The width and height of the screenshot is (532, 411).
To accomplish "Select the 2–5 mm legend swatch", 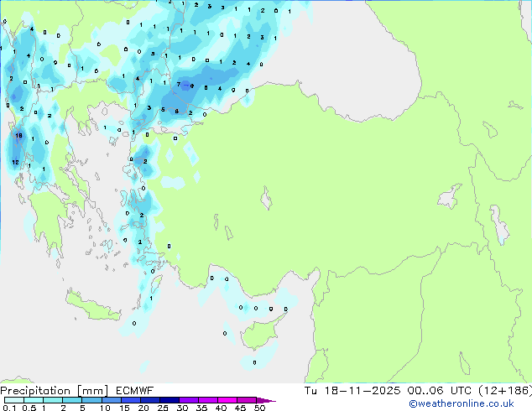I will (72, 400).
